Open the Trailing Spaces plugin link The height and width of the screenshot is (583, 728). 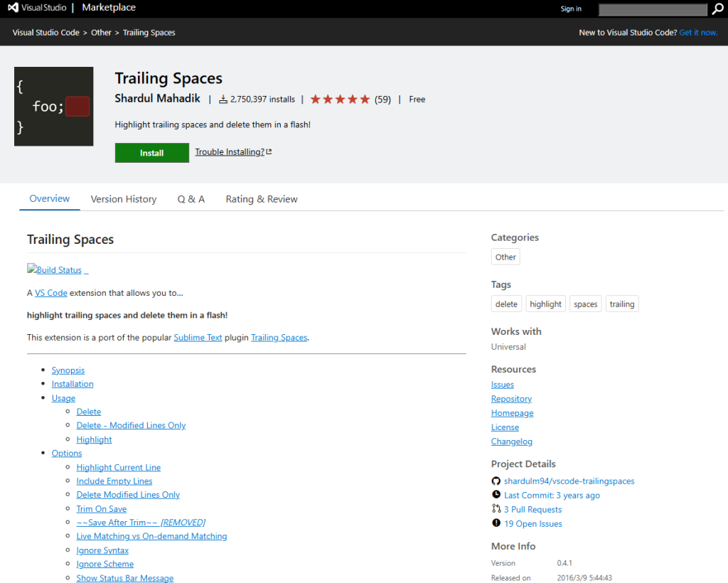coord(279,338)
